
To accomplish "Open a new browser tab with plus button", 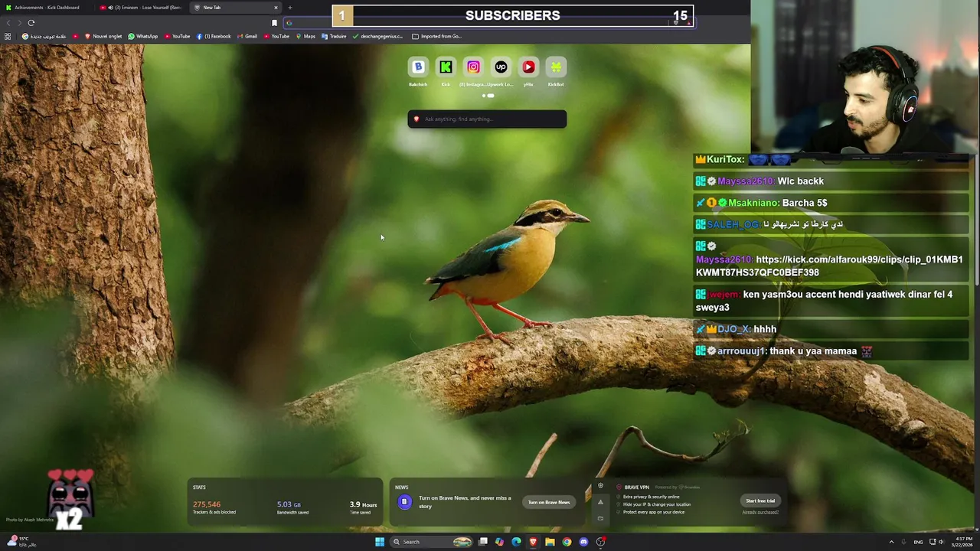I will click(x=289, y=8).
